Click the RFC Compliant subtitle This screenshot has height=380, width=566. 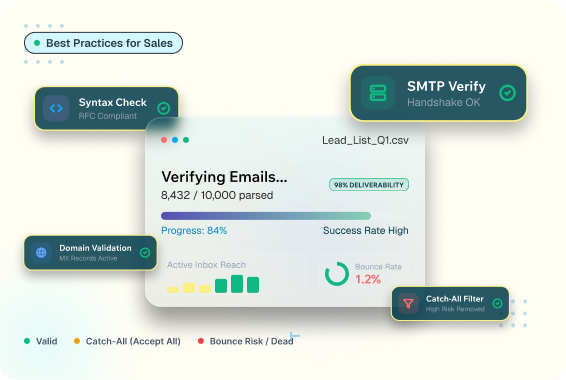[x=108, y=116]
